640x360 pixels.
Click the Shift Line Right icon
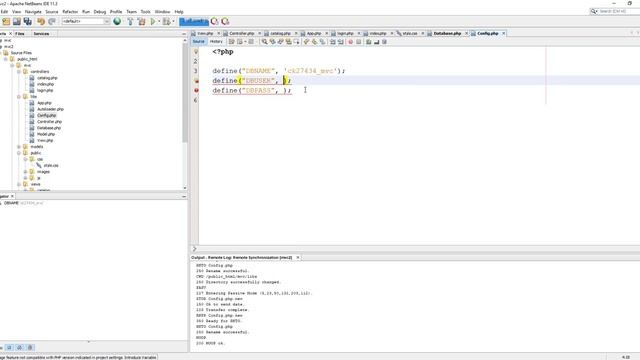click(340, 42)
